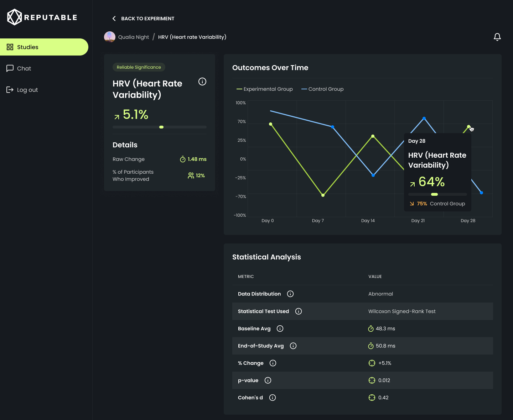
Task: Toggle Experimental Group legend entry
Action: [x=265, y=89]
